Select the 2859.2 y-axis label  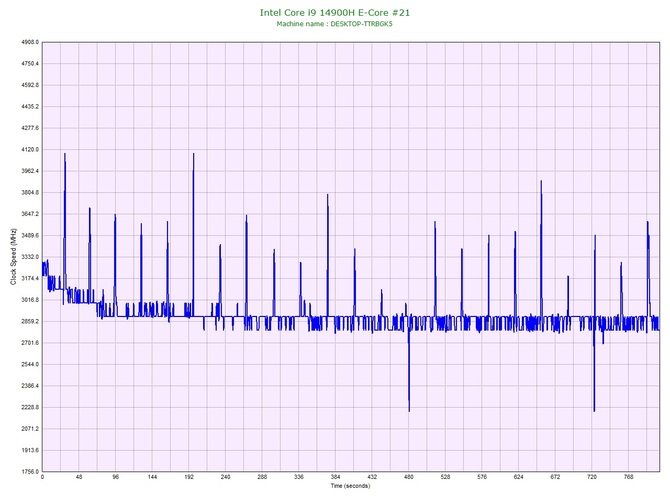pyautogui.click(x=30, y=321)
